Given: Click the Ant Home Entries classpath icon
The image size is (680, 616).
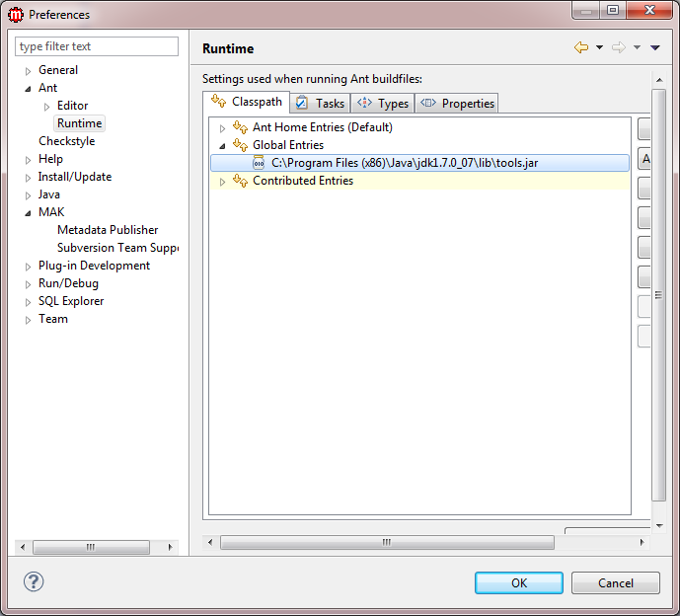Looking at the screenshot, I should tap(240, 127).
